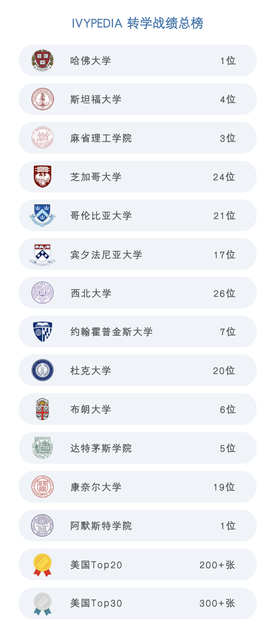Viewport: 275px width, 644px height.
Task: Click the University of Chicago shield
Action: click(x=43, y=176)
